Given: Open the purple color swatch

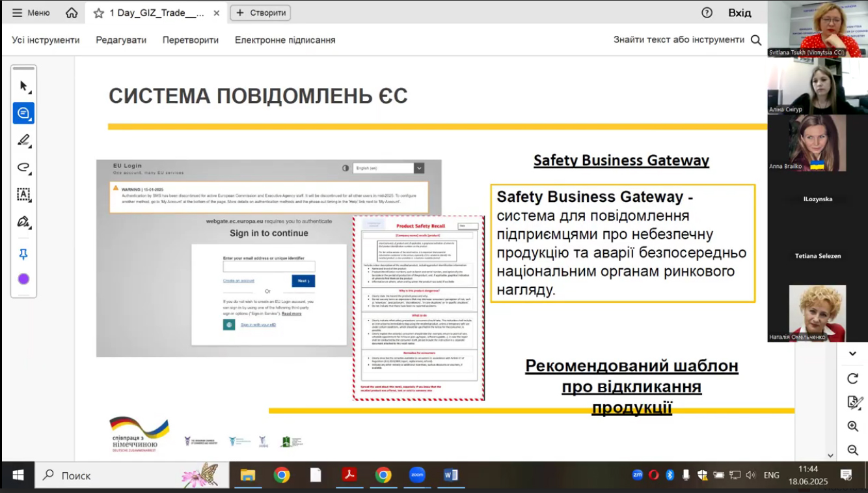Looking at the screenshot, I should tap(23, 279).
